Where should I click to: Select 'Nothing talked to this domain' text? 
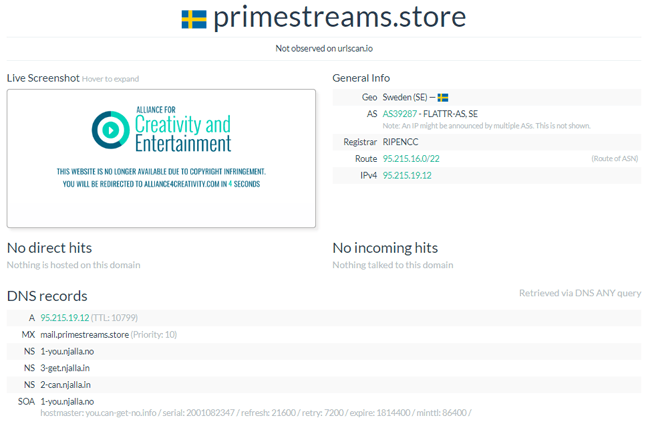[393, 265]
